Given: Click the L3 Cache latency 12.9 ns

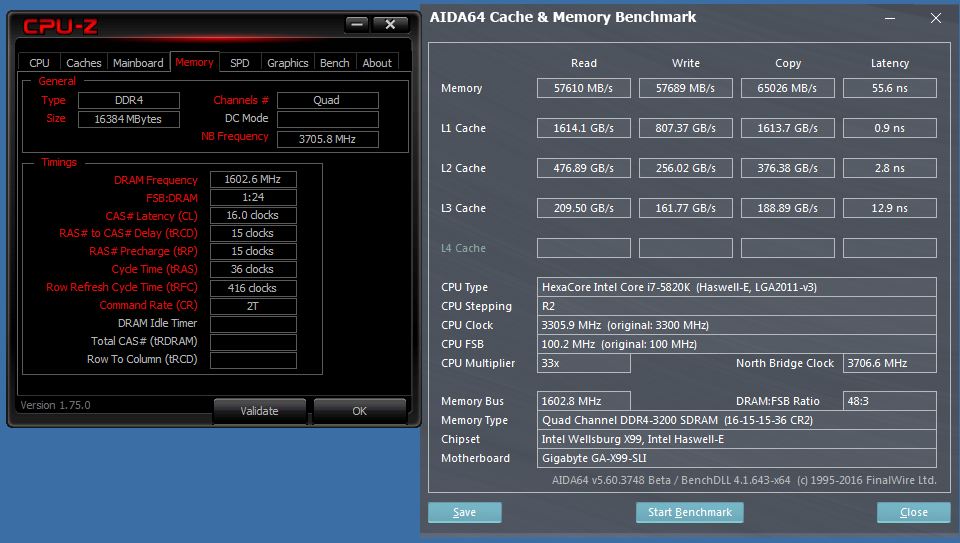Looking at the screenshot, I should click(890, 208).
